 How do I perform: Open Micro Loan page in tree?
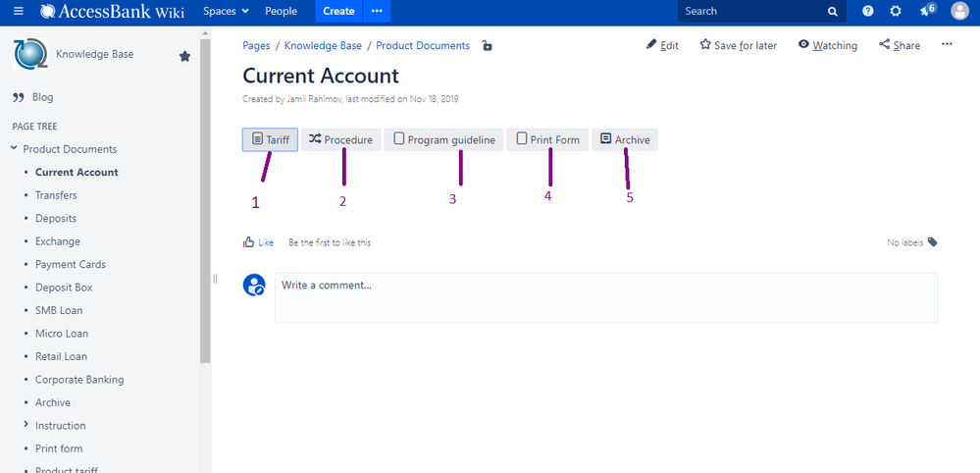[x=62, y=334]
